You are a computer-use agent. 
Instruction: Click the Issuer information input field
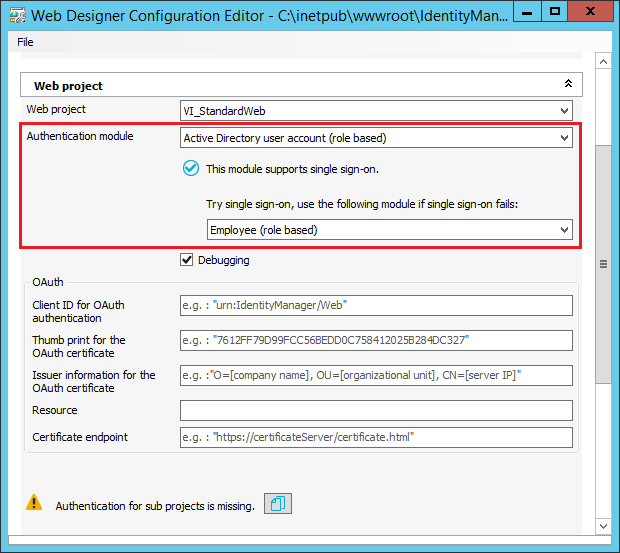tap(376, 375)
